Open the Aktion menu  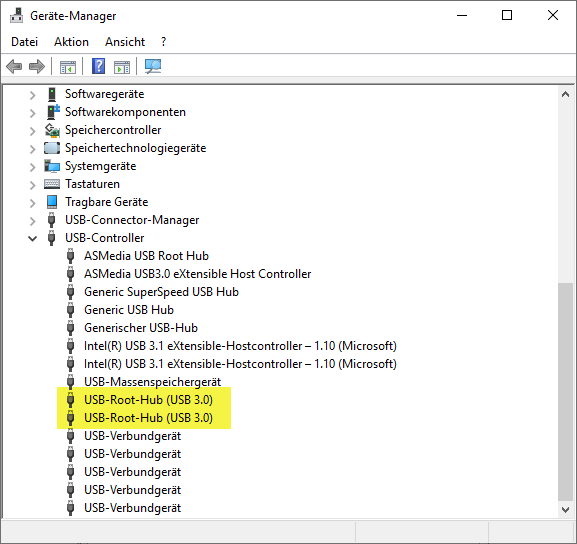point(71,42)
